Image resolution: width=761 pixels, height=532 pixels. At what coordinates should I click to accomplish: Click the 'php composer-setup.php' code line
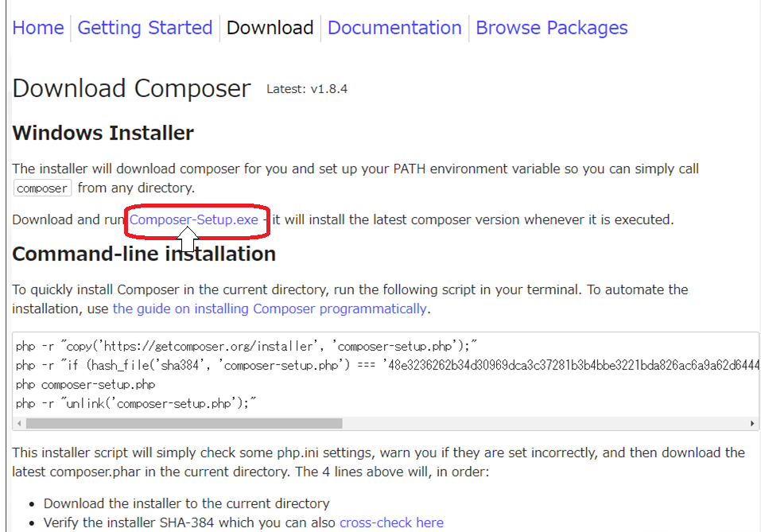85,384
